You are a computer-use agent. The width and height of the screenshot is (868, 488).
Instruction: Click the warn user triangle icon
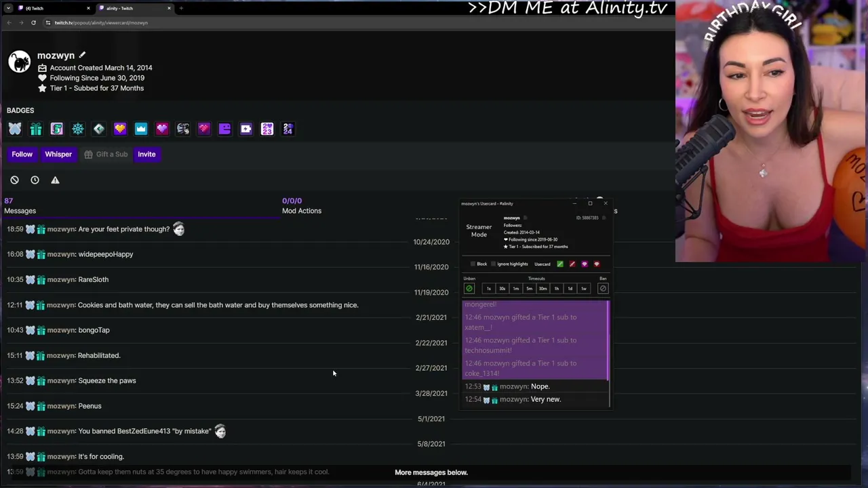[55, 180]
